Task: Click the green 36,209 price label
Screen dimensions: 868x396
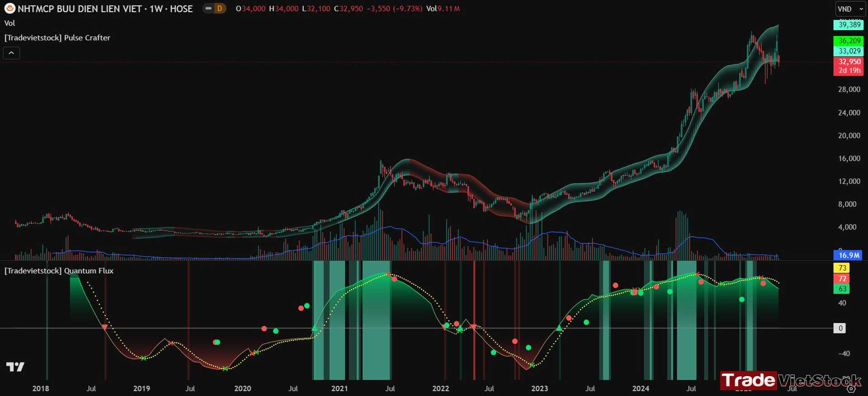Action: [x=849, y=41]
